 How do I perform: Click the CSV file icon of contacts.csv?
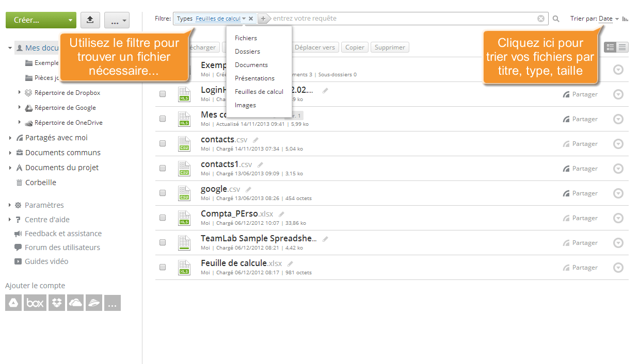[184, 143]
